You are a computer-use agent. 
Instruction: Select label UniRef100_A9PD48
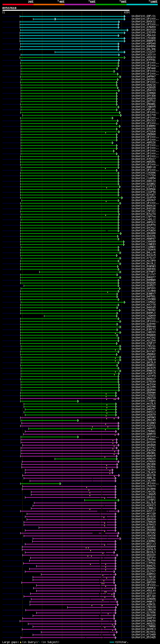[x=143, y=44]
